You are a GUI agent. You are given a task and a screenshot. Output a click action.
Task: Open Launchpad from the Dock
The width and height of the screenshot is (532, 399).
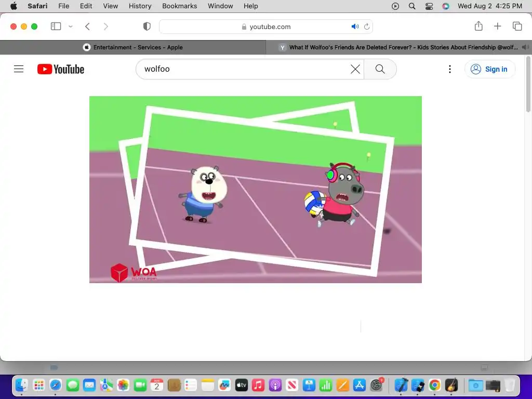point(38,385)
